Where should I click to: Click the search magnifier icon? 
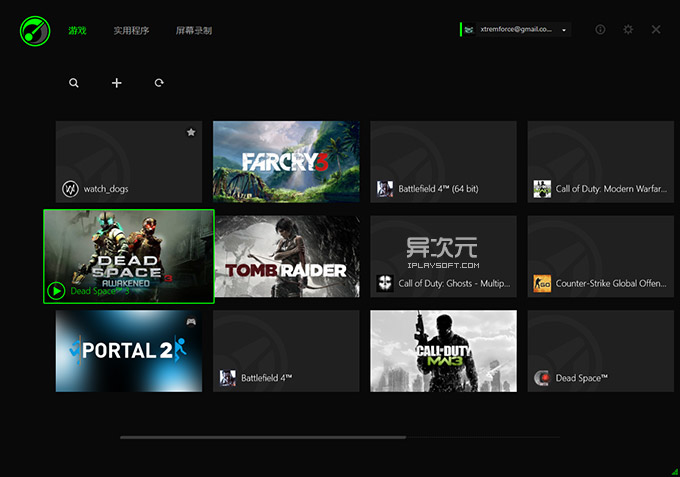(x=74, y=83)
